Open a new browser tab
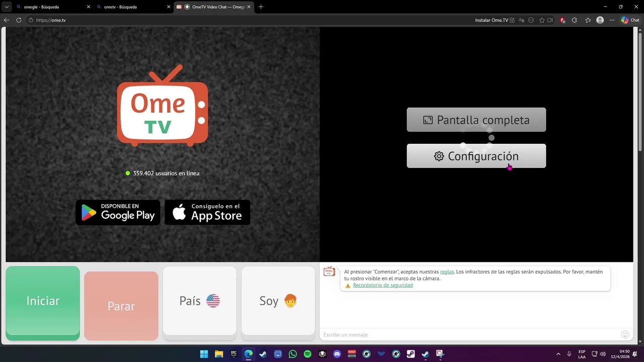The width and height of the screenshot is (644, 362). [x=261, y=7]
